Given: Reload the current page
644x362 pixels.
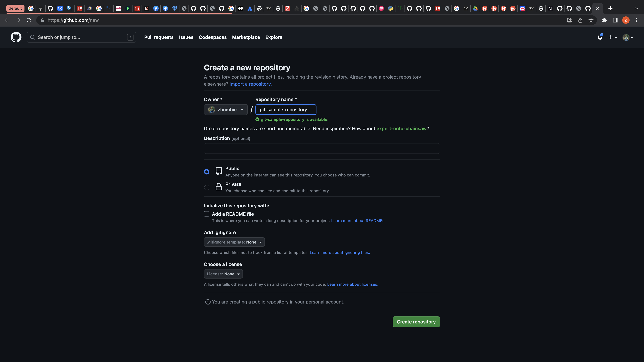Looking at the screenshot, I should pyautogui.click(x=29, y=20).
